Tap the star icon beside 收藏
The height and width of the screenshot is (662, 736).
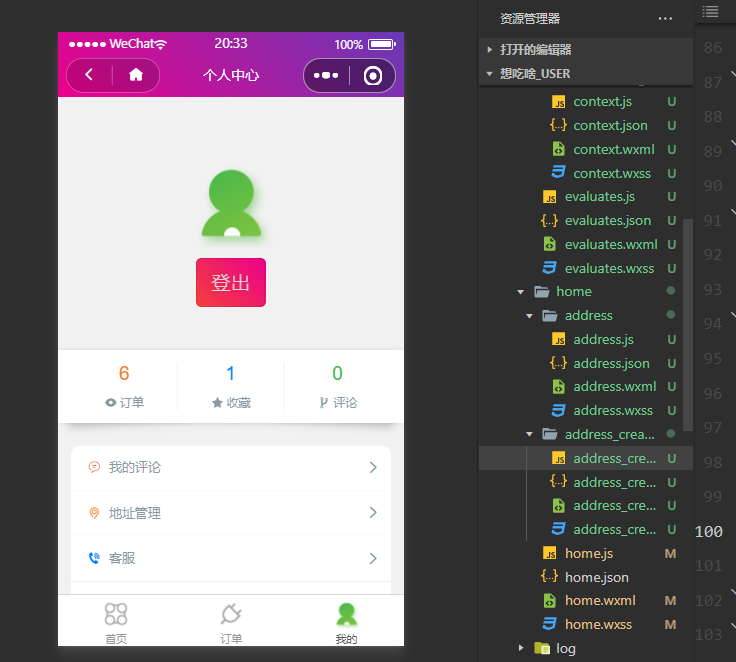217,403
